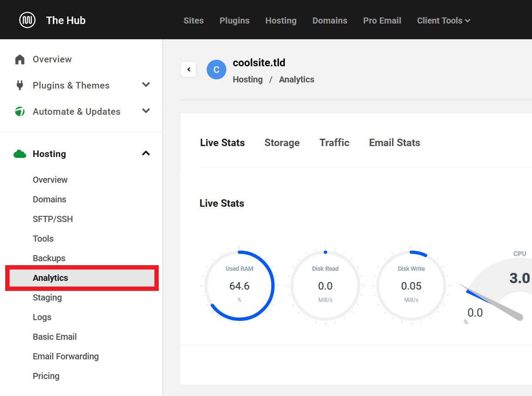This screenshot has width=532, height=396.
Task: Click The Hub logo icon
Action: [27, 20]
